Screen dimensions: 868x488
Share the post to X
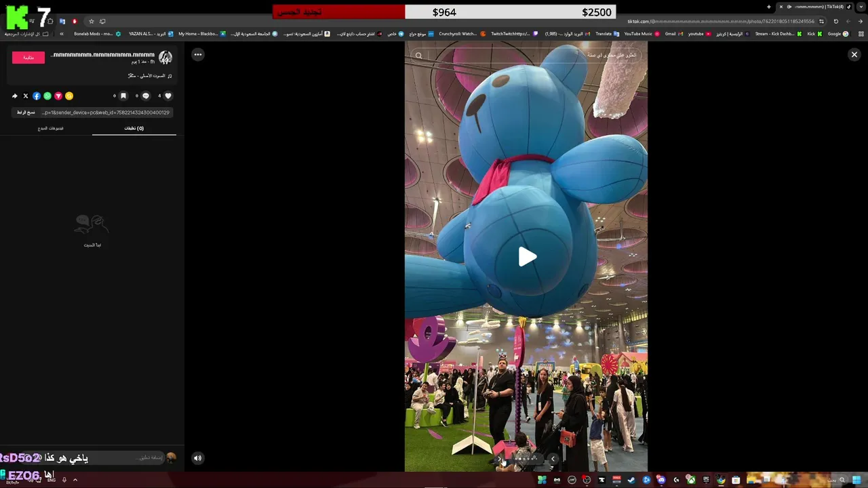coord(26,96)
